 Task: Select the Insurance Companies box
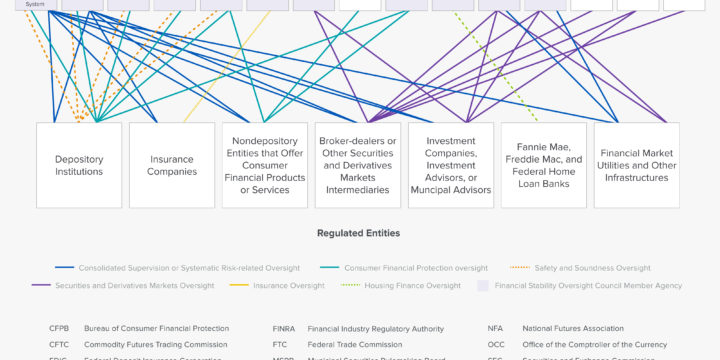(x=172, y=165)
